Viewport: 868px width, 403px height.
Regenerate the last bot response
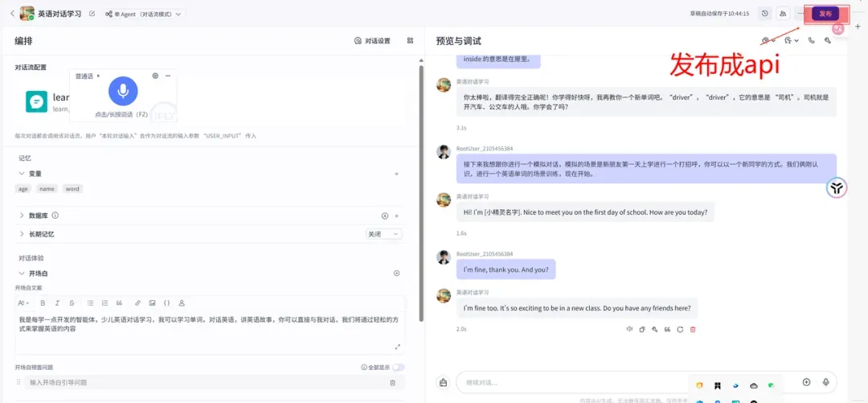680,329
